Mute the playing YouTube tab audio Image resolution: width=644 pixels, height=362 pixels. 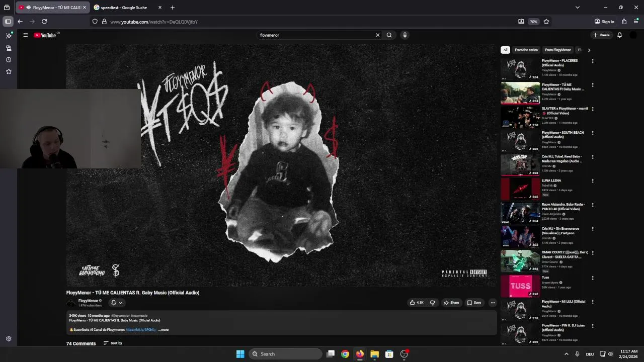28,8
